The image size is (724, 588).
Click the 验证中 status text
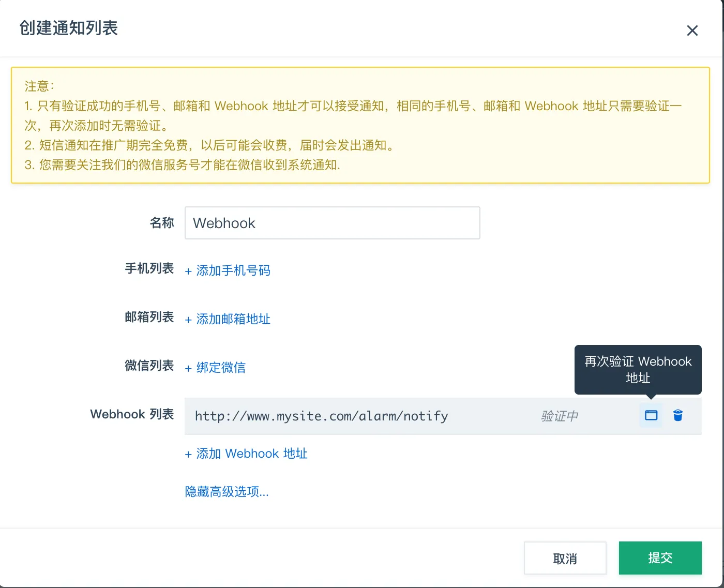[x=559, y=416]
